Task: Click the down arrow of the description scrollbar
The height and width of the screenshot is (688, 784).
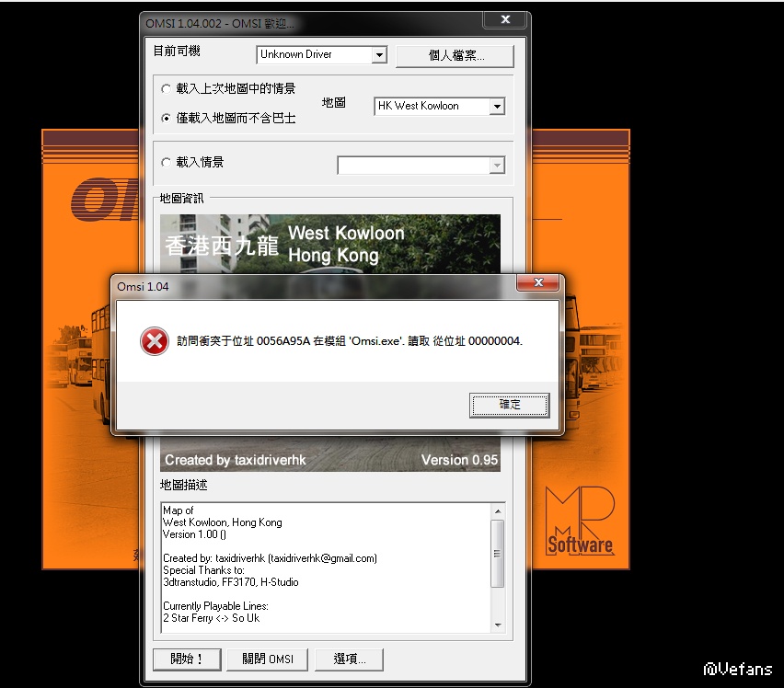Action: [498, 625]
